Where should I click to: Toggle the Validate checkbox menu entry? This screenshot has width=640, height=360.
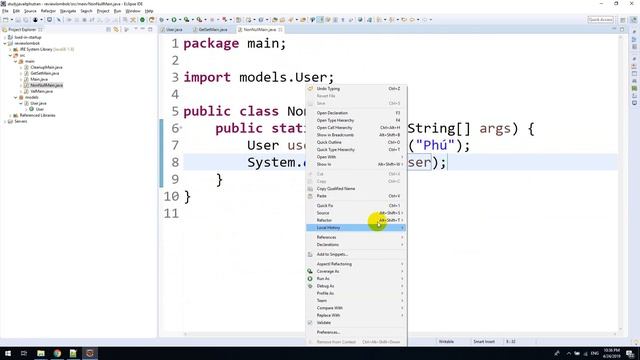[x=356, y=323]
